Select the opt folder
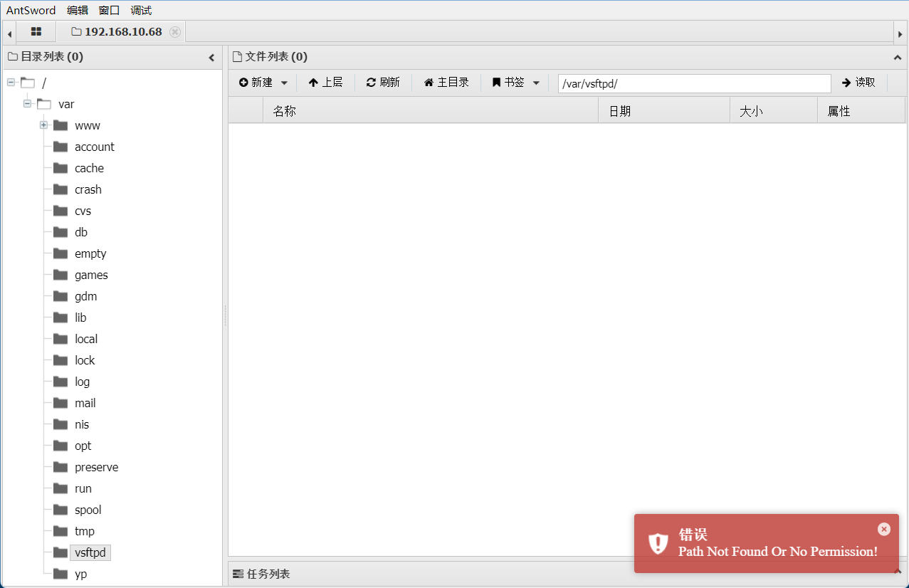909x588 pixels. 83,446
